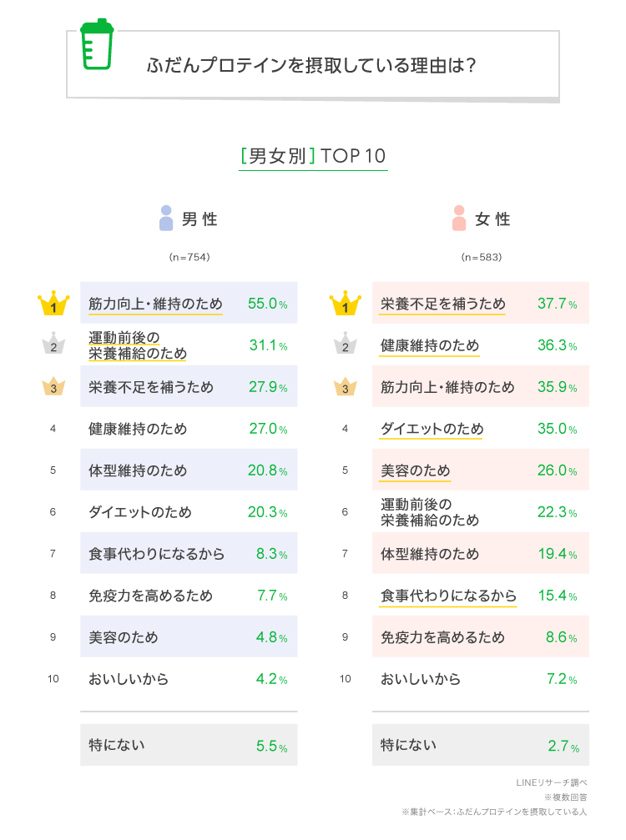
Task: Click men's 特にない row
Action: click(x=189, y=745)
